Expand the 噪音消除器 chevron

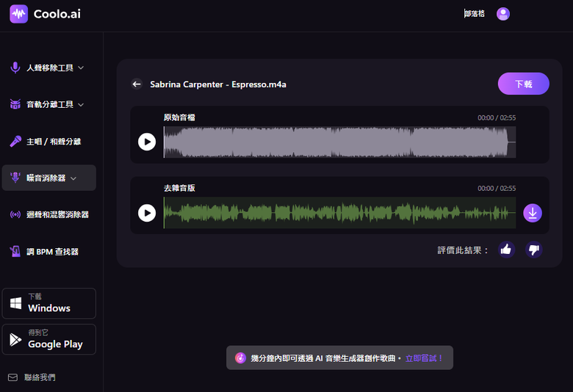coord(73,178)
